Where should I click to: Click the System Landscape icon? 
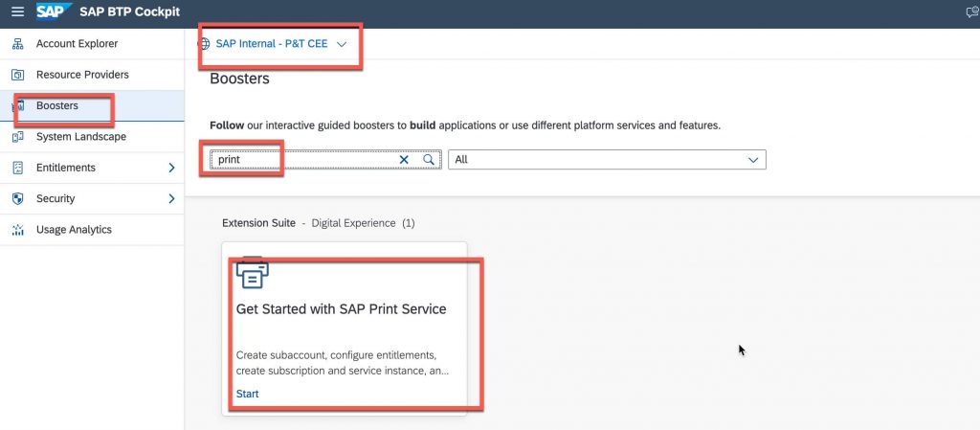coord(18,137)
